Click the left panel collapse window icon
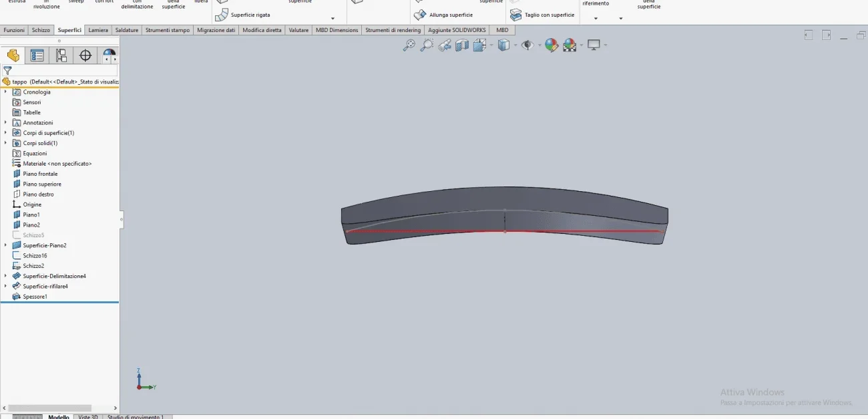 809,35
